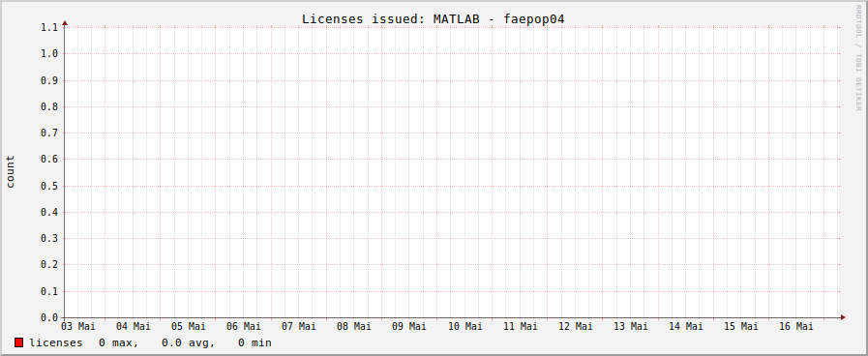Click the '1.1' y-axis value

49,27
